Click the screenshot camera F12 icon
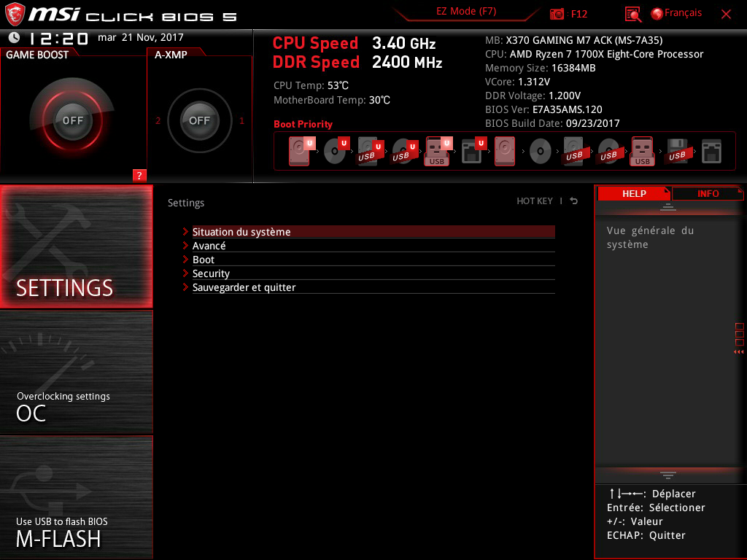Screen dimensions: 747x560 coord(557,14)
